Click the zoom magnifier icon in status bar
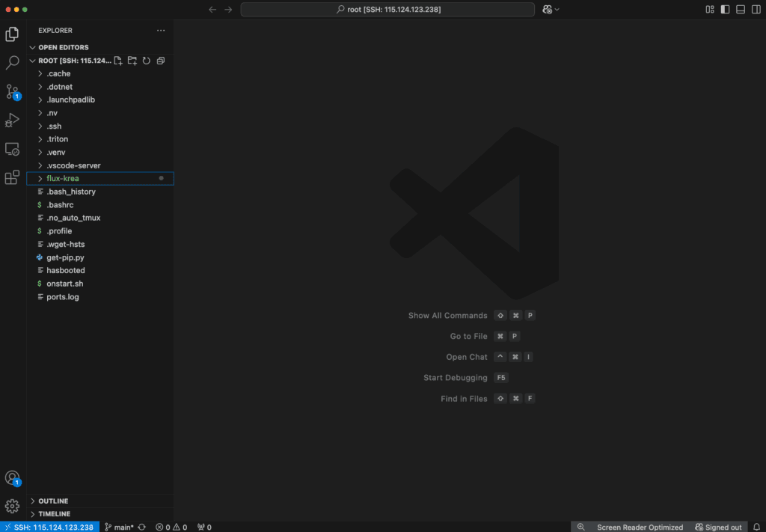 tap(580, 527)
